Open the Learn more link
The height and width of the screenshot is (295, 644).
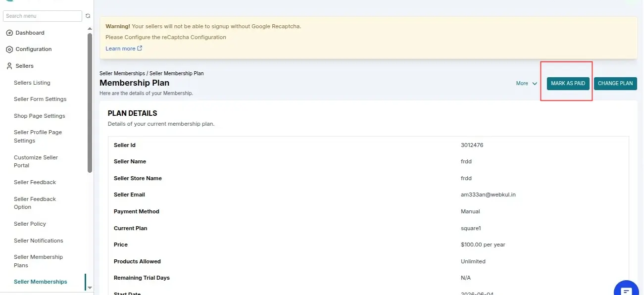point(124,49)
